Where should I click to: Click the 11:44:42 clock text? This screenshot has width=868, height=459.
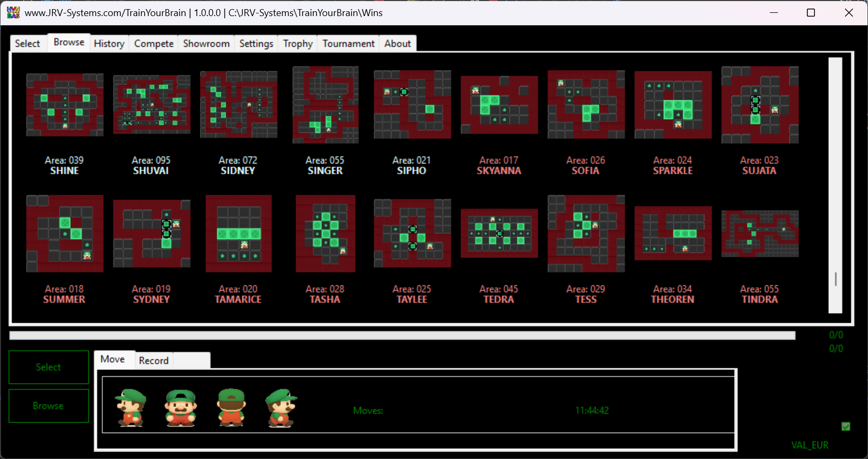[x=592, y=411]
